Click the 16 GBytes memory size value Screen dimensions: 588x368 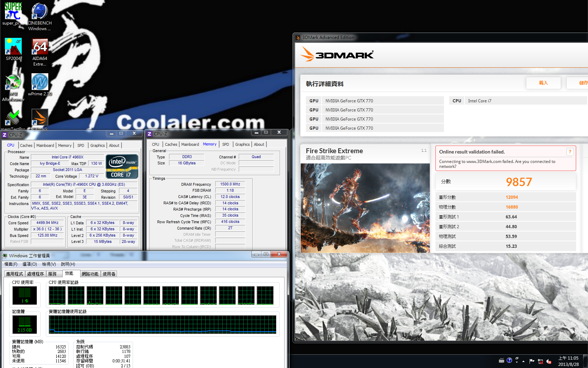pyautogui.click(x=187, y=163)
